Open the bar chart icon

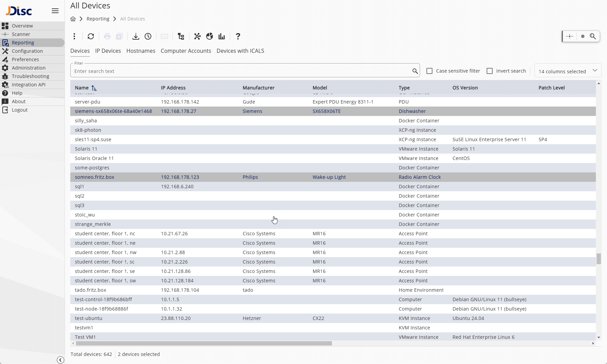coord(222,36)
